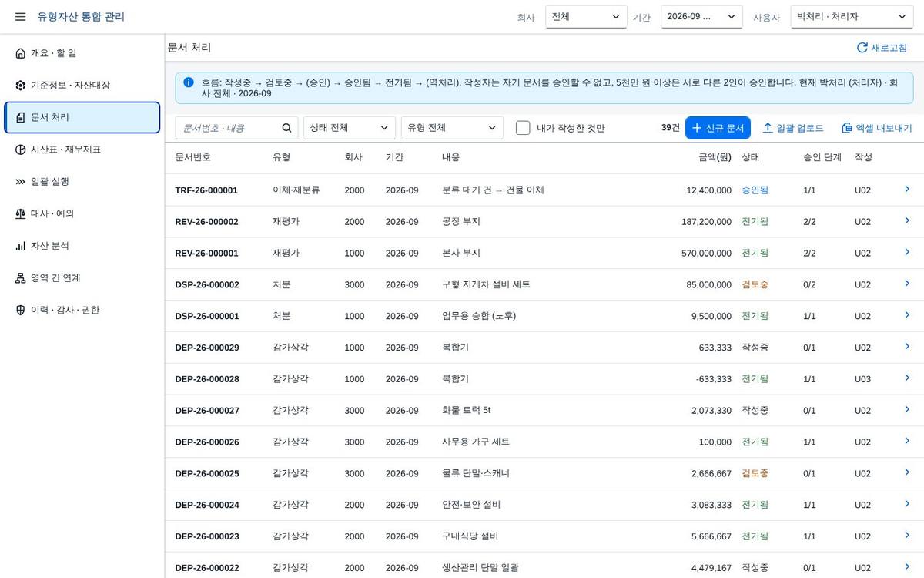The width and height of the screenshot is (924, 578).
Task: Click the refresh icon beside 새로고침
Action: 862,48
